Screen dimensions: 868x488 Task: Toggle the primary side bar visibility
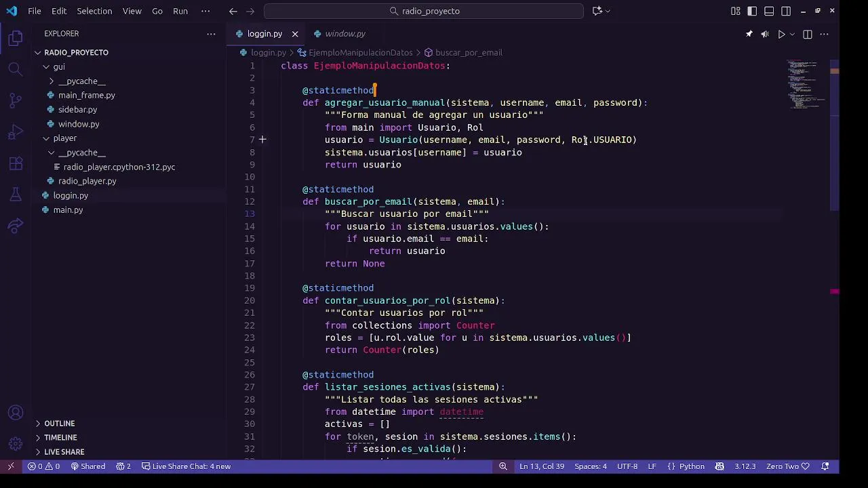point(752,11)
